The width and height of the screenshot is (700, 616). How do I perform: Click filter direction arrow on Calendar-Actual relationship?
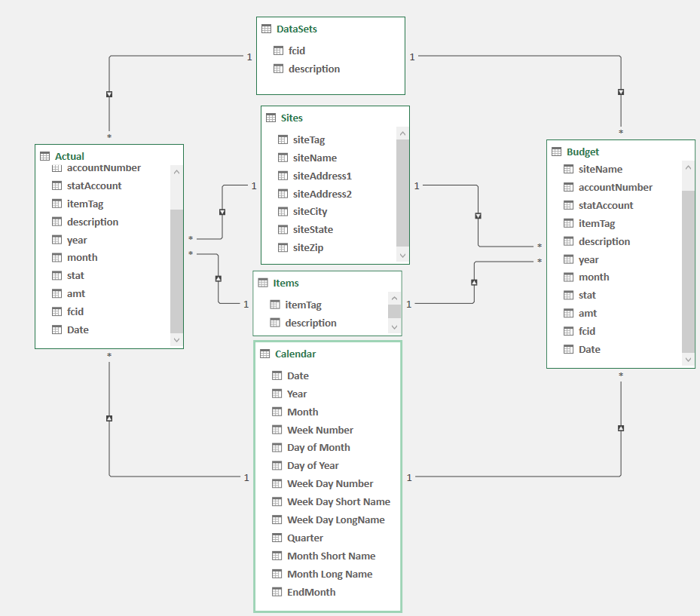(x=109, y=418)
